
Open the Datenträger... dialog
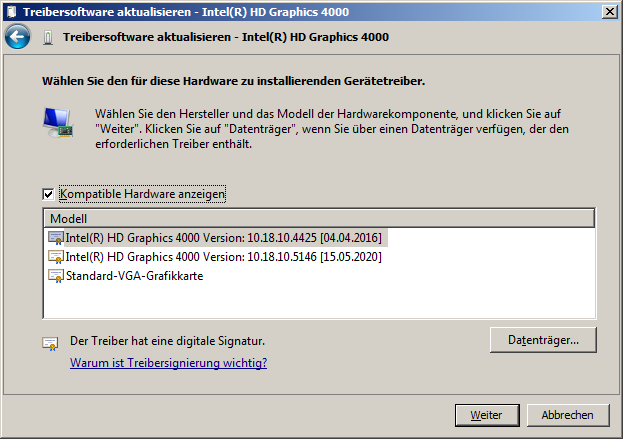543,340
